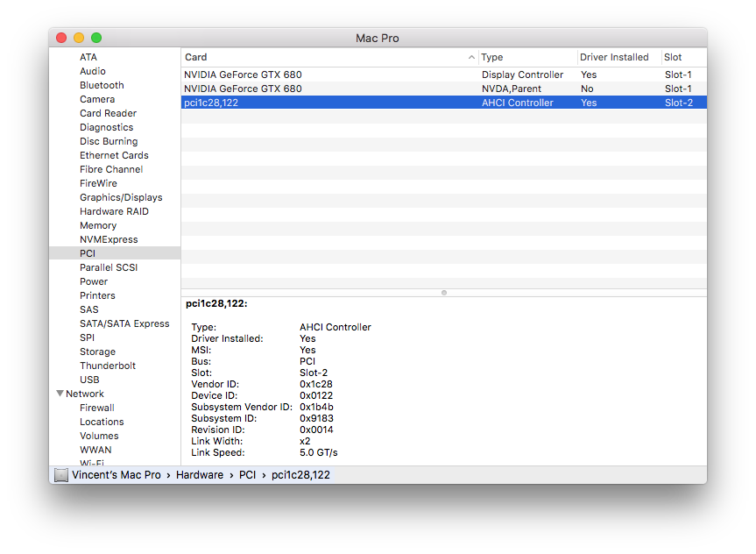Click pci1c28,122 in the path bar
This screenshot has height=554, width=756.
300,475
